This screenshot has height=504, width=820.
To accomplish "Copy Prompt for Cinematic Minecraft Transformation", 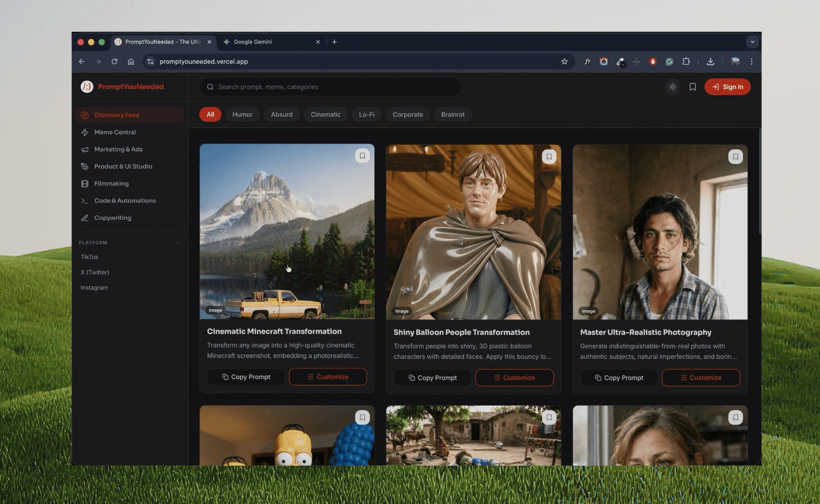I will coord(246,377).
